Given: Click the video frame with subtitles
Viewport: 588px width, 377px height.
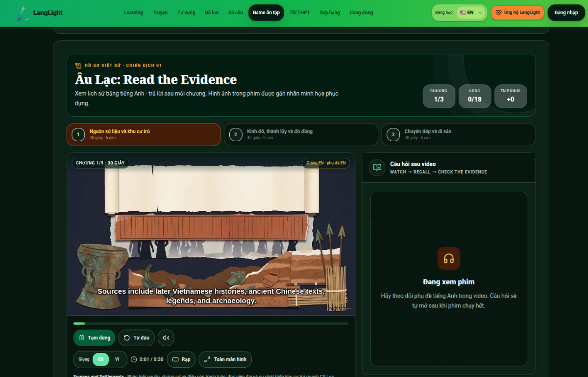Looking at the screenshot, I should tap(211, 234).
